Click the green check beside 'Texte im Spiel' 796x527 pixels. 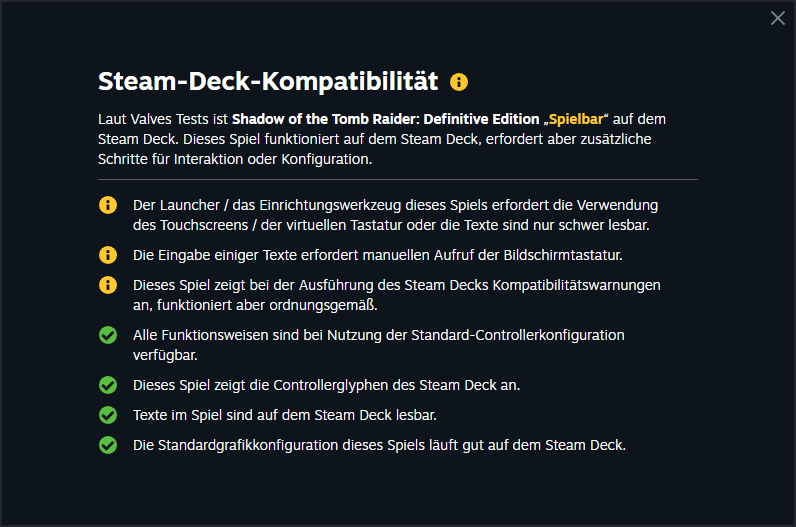pos(108,414)
